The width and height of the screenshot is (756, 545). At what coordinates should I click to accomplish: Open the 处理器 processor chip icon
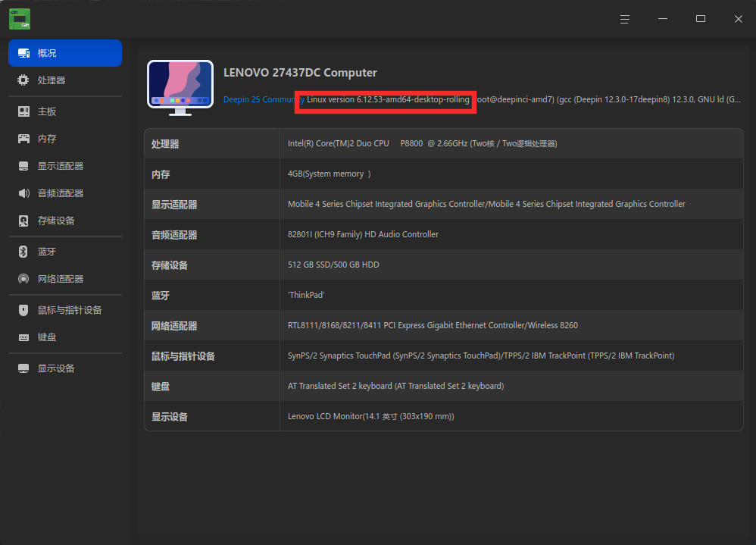[x=23, y=80]
